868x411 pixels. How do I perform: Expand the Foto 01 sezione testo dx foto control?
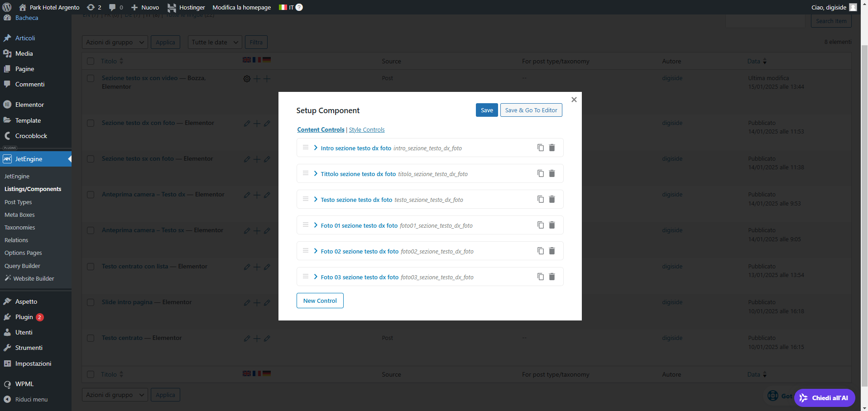coord(316,225)
